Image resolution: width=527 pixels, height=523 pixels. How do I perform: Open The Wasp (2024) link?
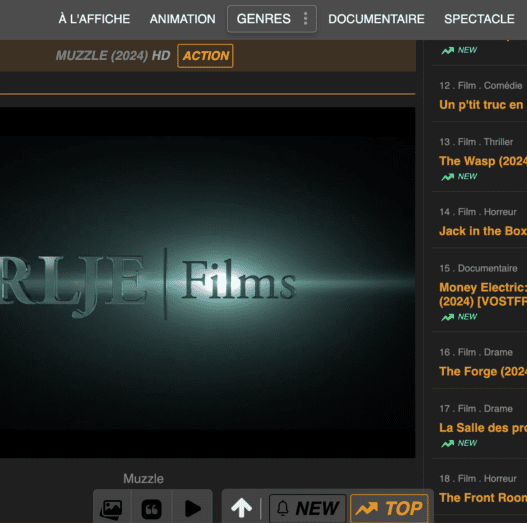pyautogui.click(x=483, y=161)
